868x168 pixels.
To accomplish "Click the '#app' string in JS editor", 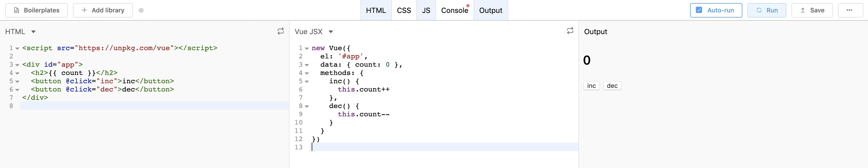I will point(350,56).
